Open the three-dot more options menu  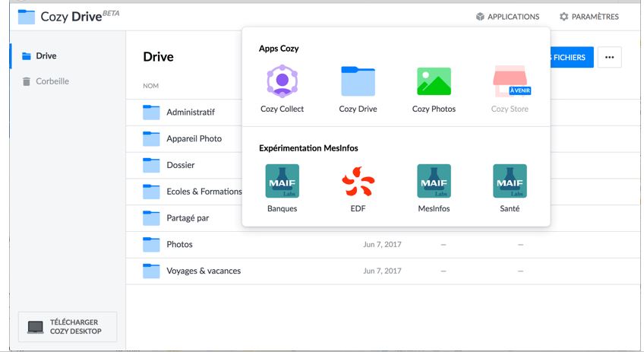tap(610, 57)
